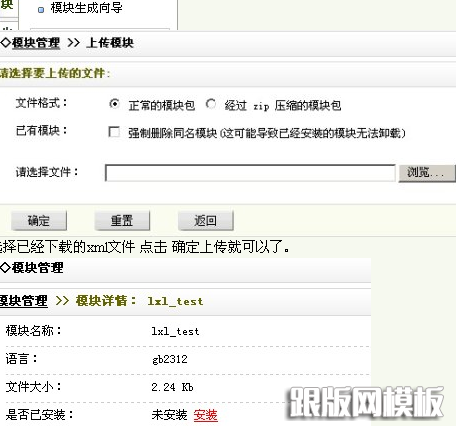Click the 返回 back button
The width and height of the screenshot is (456, 426).
coord(206,220)
